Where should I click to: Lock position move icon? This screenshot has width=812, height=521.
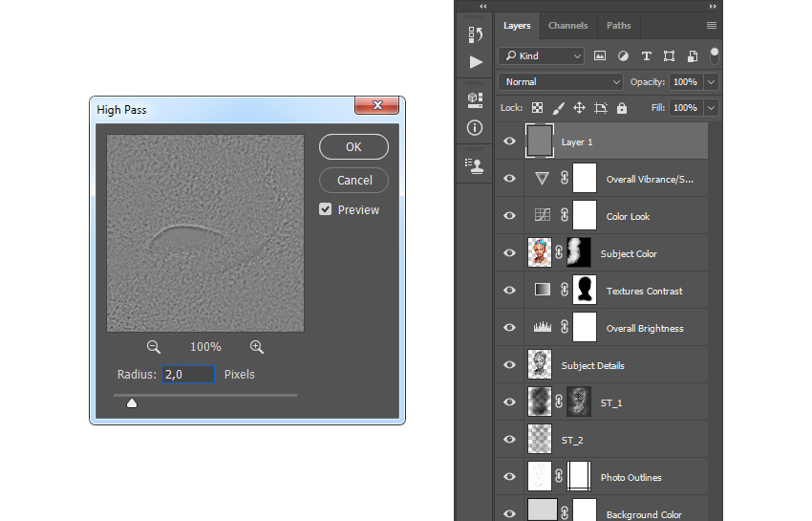click(x=579, y=108)
